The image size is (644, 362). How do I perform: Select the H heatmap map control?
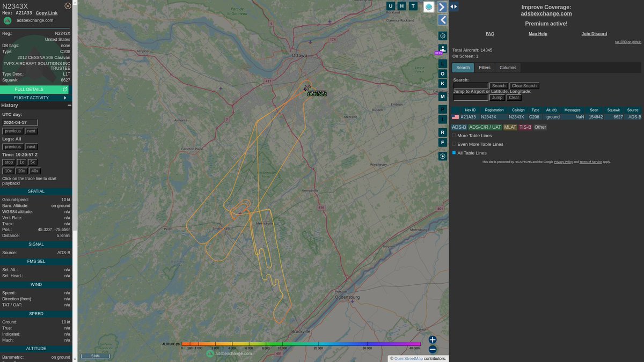(x=401, y=6)
